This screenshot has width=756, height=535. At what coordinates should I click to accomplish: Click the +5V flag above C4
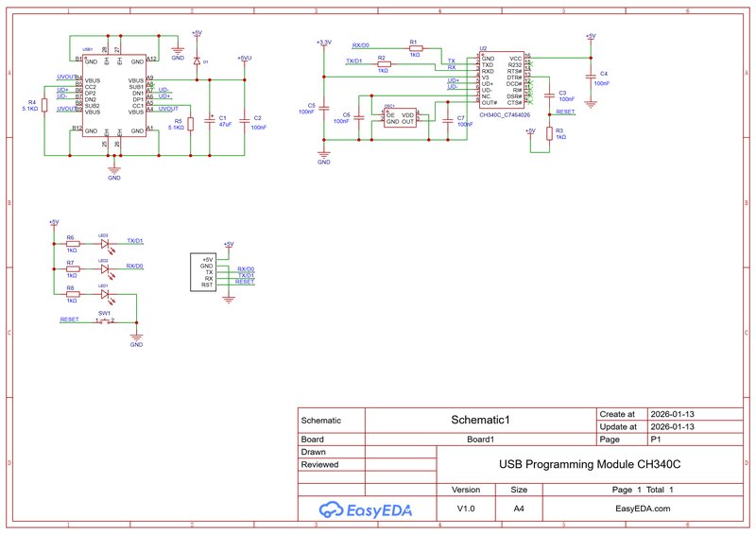point(590,37)
